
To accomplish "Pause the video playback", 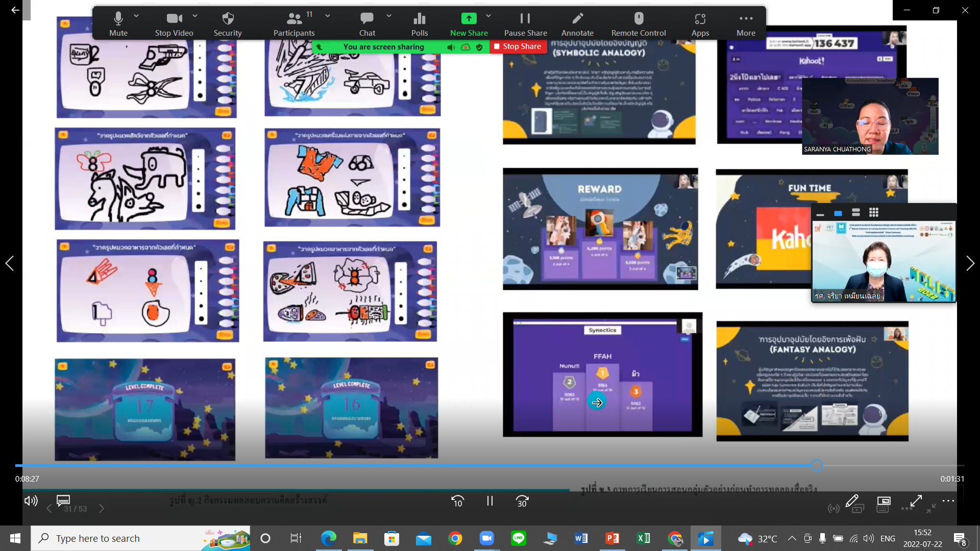I will 489,502.
